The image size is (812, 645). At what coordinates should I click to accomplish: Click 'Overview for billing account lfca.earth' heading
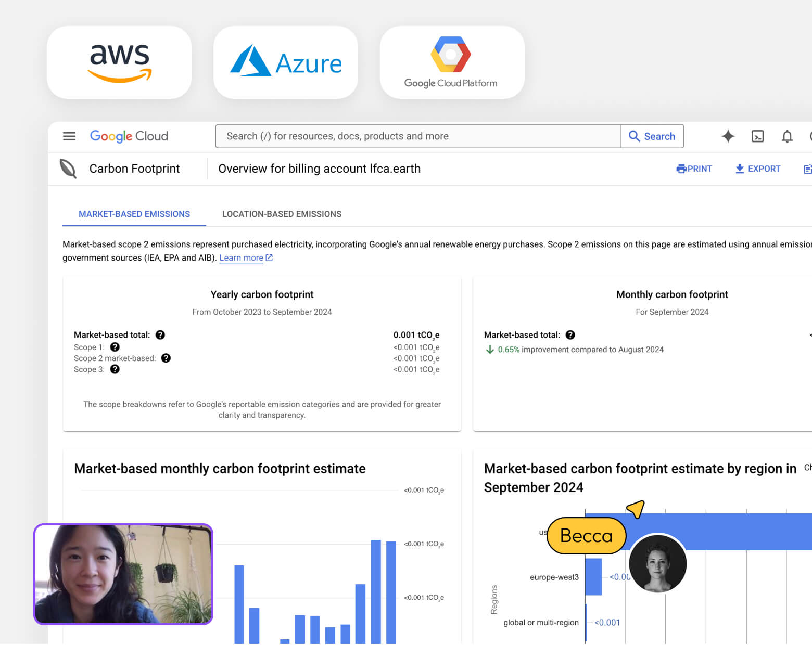pyautogui.click(x=320, y=169)
